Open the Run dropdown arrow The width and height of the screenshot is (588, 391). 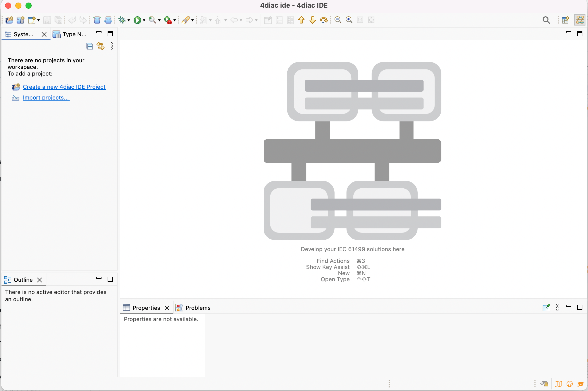[x=144, y=20]
